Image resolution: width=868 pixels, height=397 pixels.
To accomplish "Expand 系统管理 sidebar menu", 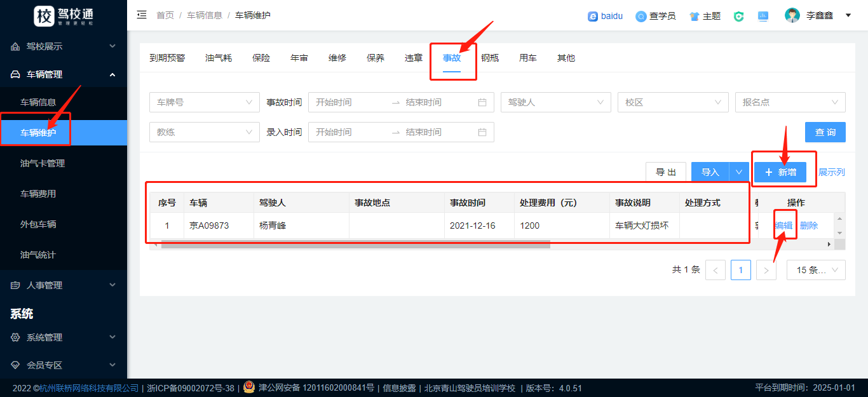I will tap(64, 337).
